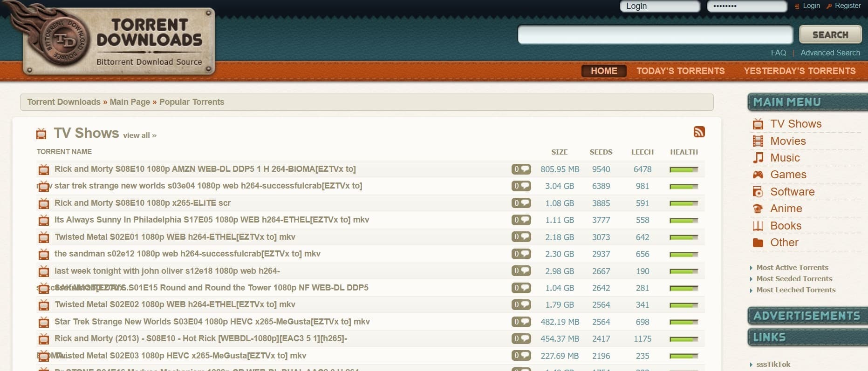
Task: Click the Login link at top right
Action: tap(811, 6)
